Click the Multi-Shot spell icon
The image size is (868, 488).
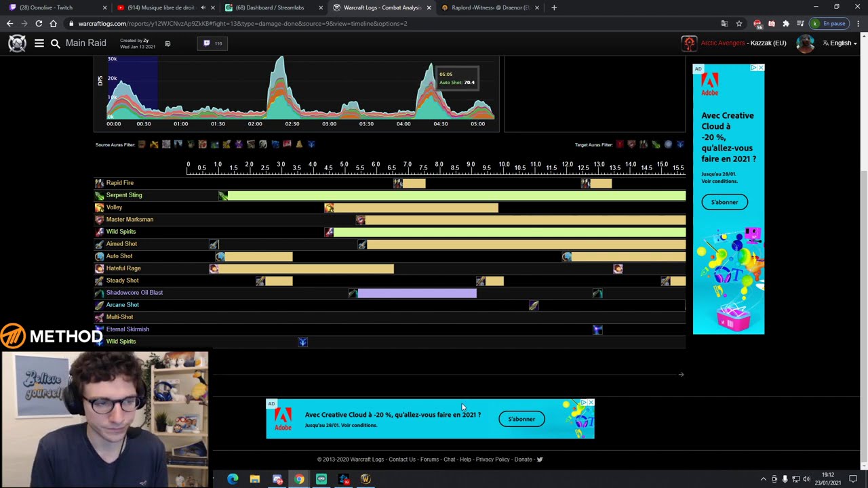[100, 317]
